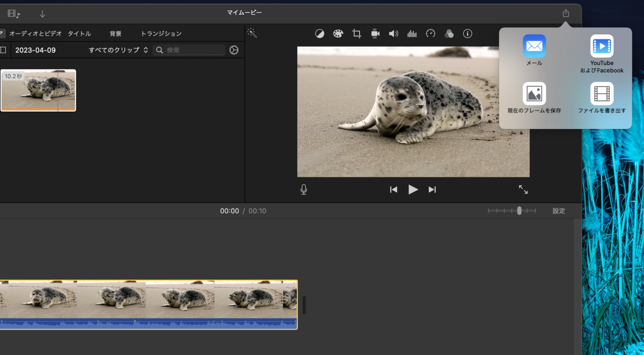Toggle the checkbox beside 2023-04-09
This screenshot has height=355, width=644.
click(x=3, y=50)
